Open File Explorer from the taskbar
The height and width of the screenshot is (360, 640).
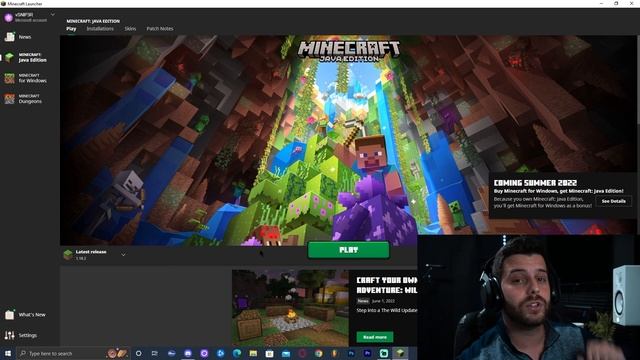(253, 353)
